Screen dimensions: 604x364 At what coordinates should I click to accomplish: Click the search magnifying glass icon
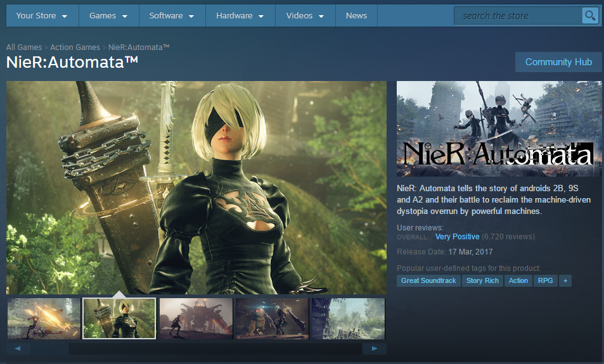[x=590, y=16]
